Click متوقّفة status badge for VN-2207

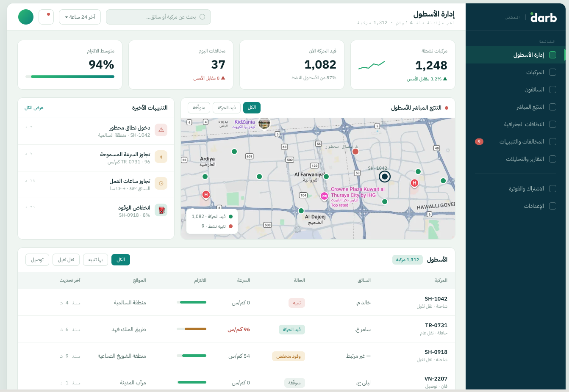(294, 383)
